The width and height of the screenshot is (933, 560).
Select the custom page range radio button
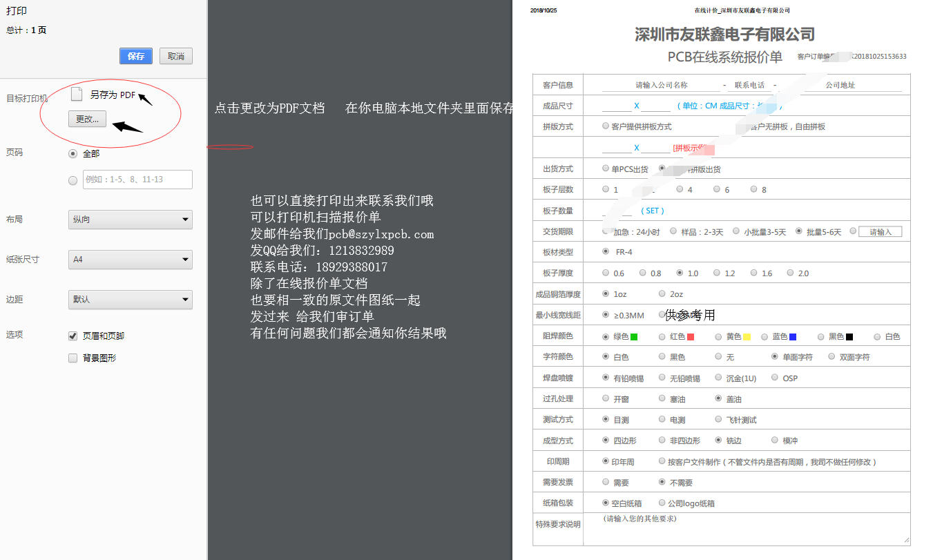73,180
